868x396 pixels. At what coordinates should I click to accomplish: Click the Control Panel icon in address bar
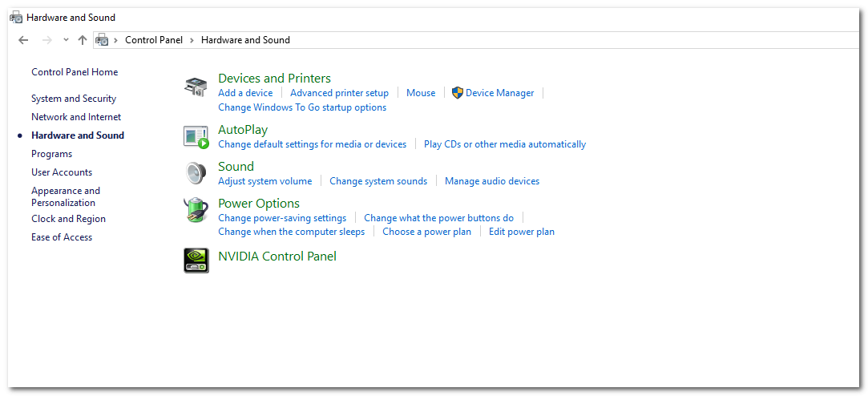point(102,40)
